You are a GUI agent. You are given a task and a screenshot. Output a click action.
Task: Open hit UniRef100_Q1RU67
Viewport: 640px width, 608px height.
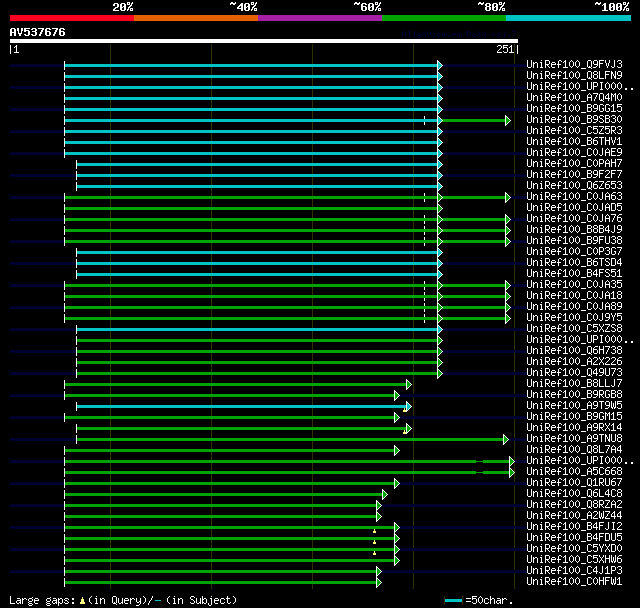(574, 483)
